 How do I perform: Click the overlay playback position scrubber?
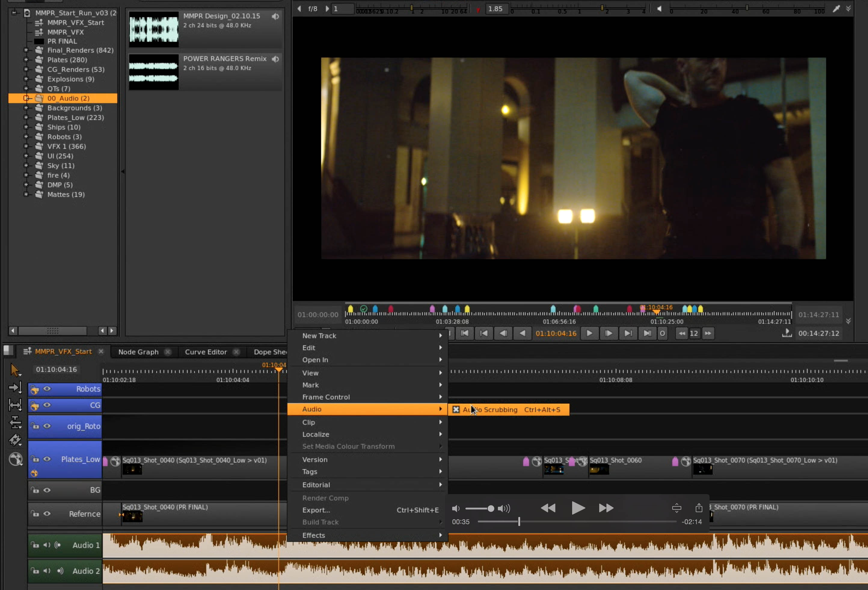pyautogui.click(x=519, y=522)
